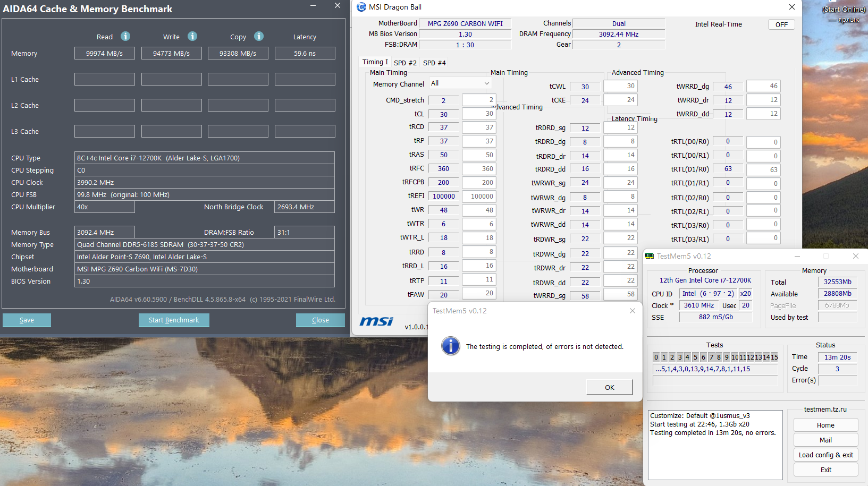
Task: Click the editable tRRD_L input field
Action: pyautogui.click(x=479, y=266)
